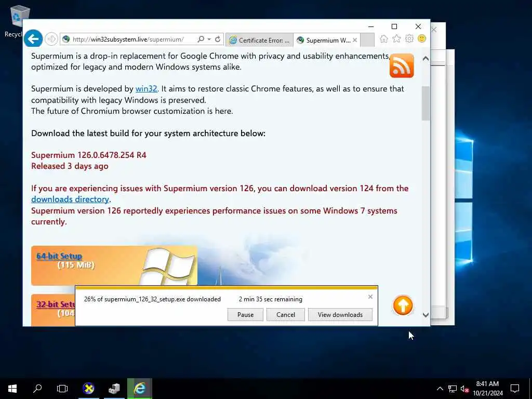Open the Tools gear menu
Screen dimensions: 532x399
tap(409, 38)
